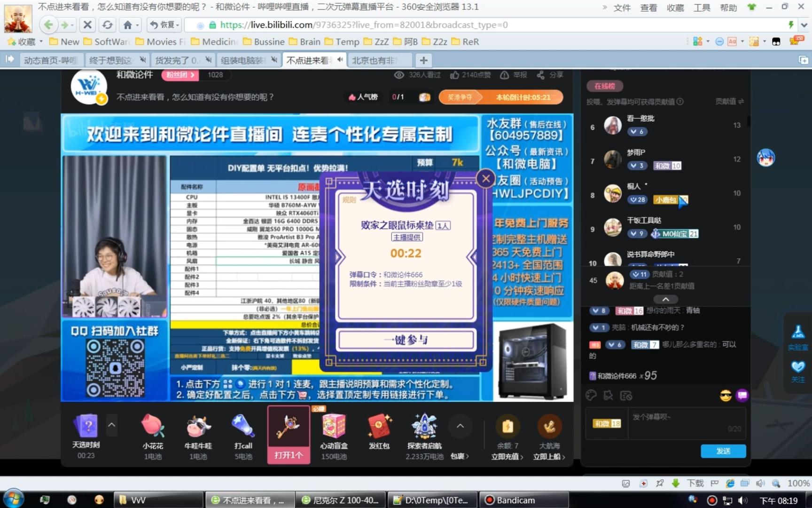Open the Medicine bookmarks folder
The width and height of the screenshot is (812, 508).
click(x=214, y=42)
